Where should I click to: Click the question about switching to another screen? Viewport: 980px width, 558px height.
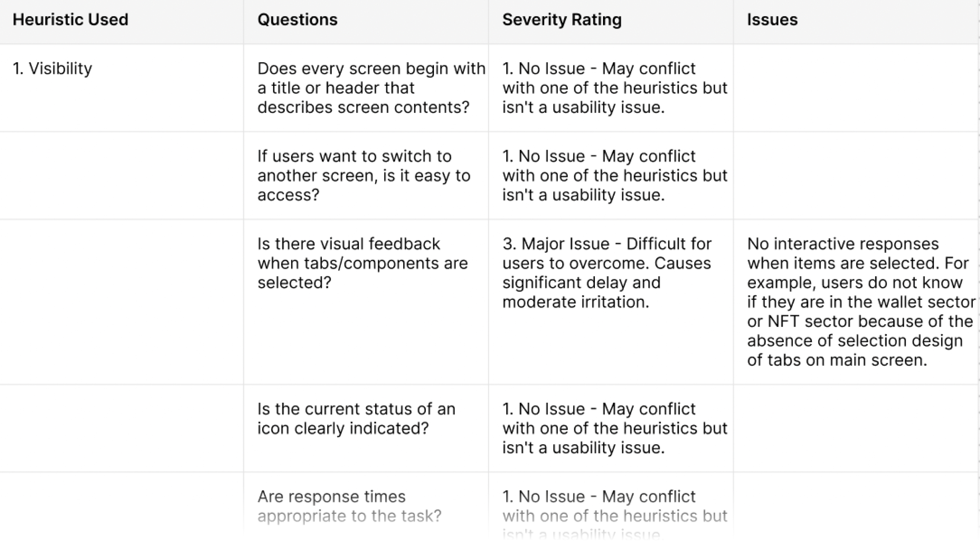point(364,176)
